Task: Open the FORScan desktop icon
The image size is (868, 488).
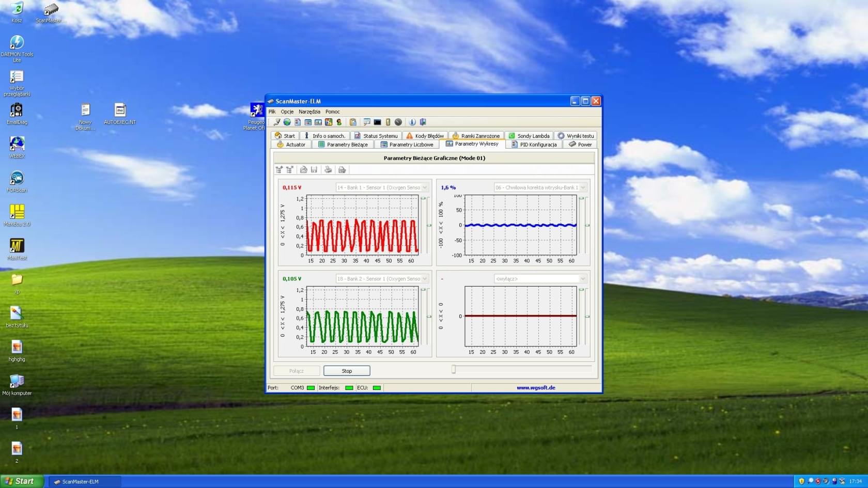Action: pyautogui.click(x=17, y=182)
